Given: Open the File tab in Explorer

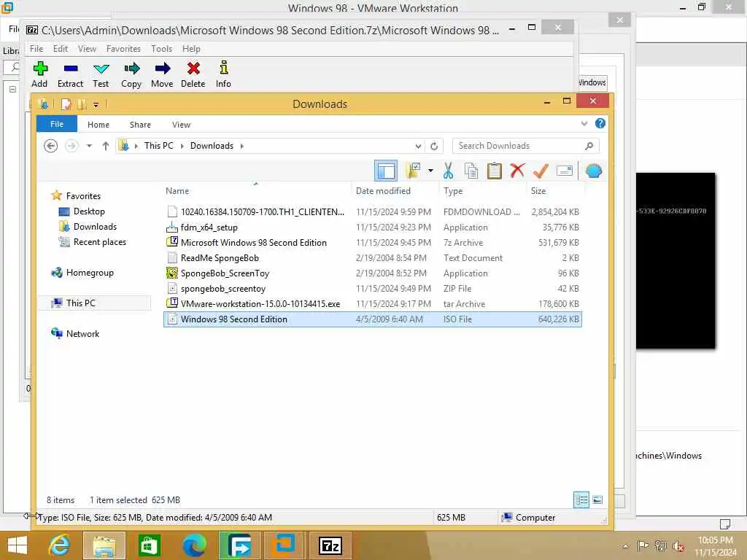Looking at the screenshot, I should point(57,124).
